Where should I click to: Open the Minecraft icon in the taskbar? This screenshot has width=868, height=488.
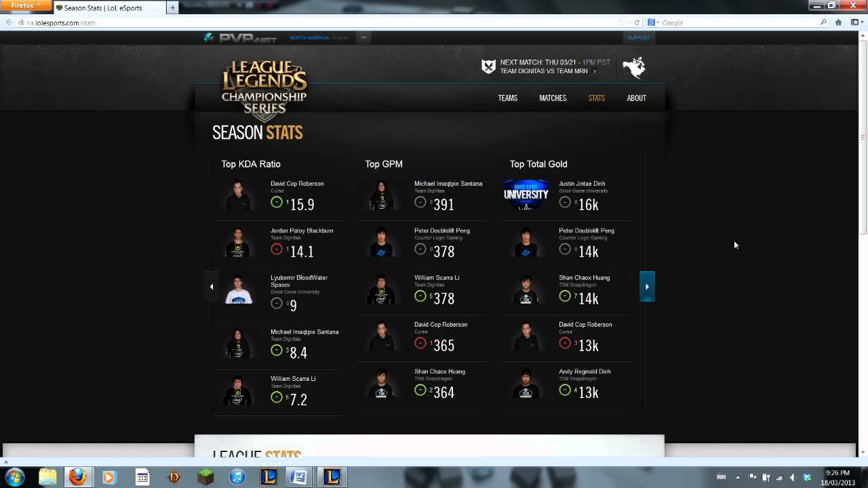(x=205, y=477)
